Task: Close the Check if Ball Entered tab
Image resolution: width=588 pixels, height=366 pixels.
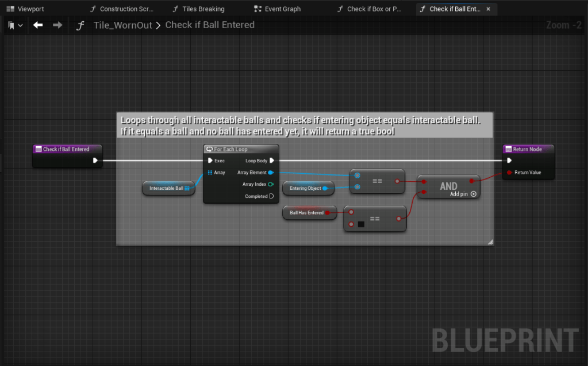Action: (x=488, y=9)
